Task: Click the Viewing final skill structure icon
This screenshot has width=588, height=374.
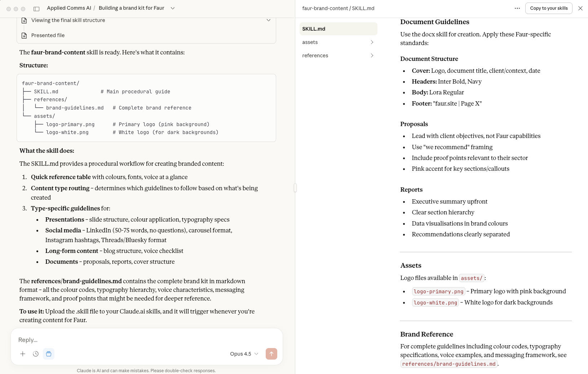Action: click(24, 21)
